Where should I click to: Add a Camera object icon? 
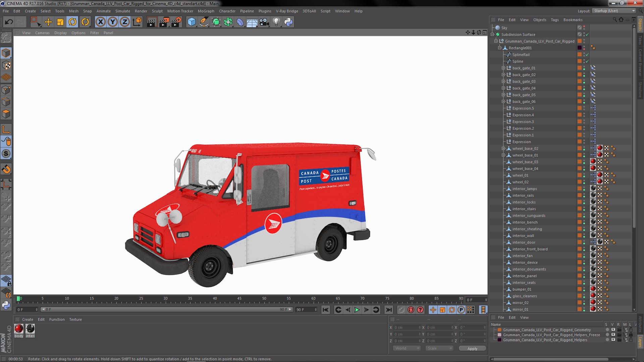pos(264,22)
